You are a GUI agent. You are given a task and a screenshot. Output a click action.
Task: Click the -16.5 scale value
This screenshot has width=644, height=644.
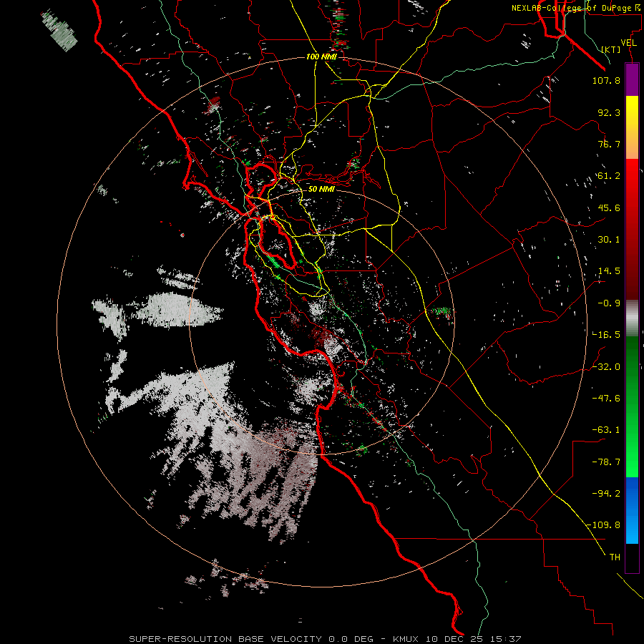coord(606,335)
